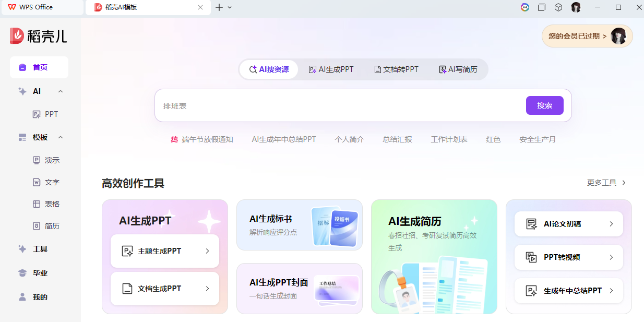644x322 pixels.
Task: Click the 我的 person icon
Action: [x=22, y=297]
